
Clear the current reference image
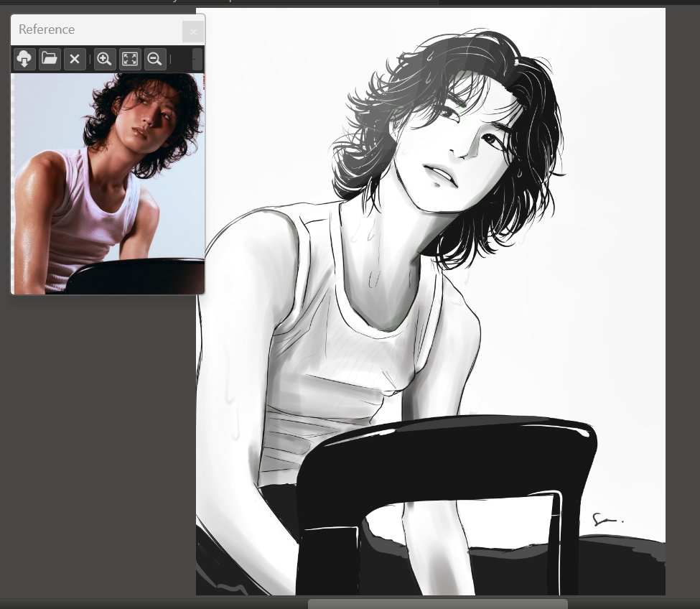click(x=75, y=59)
